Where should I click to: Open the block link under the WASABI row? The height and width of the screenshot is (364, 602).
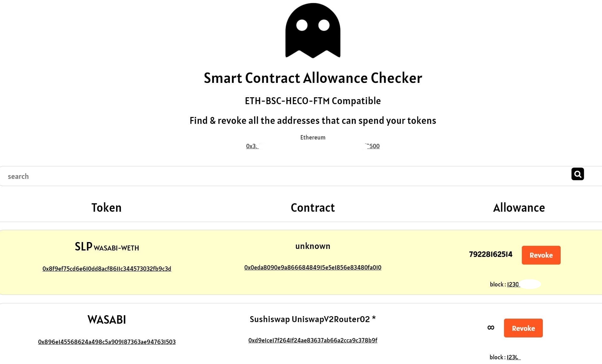click(513, 357)
